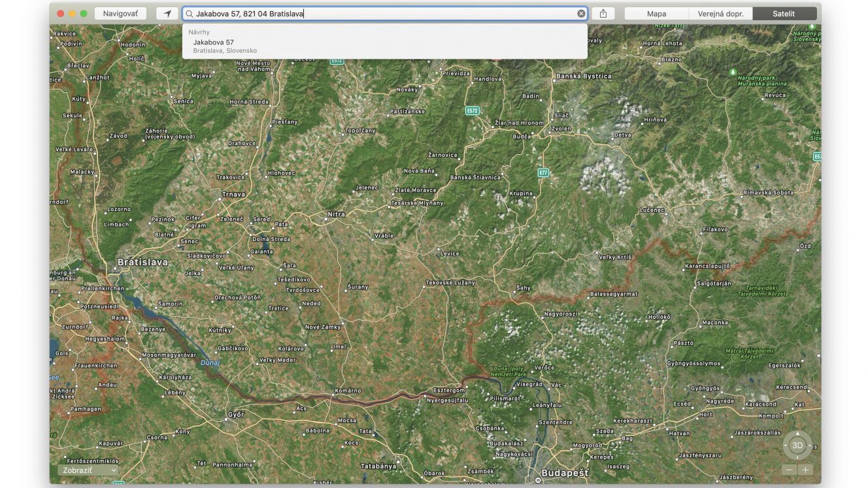Click the Esztergom town label
The image size is (868, 488).
click(450, 391)
